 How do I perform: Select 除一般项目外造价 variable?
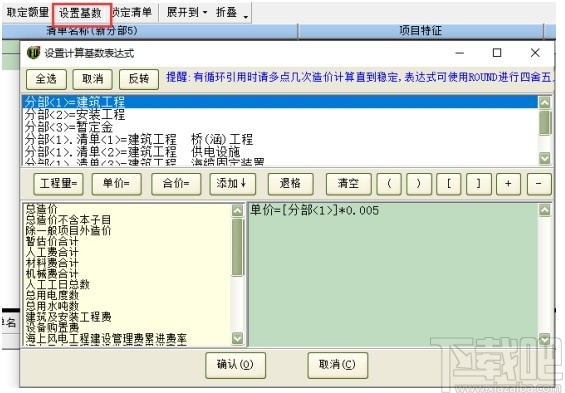68,231
